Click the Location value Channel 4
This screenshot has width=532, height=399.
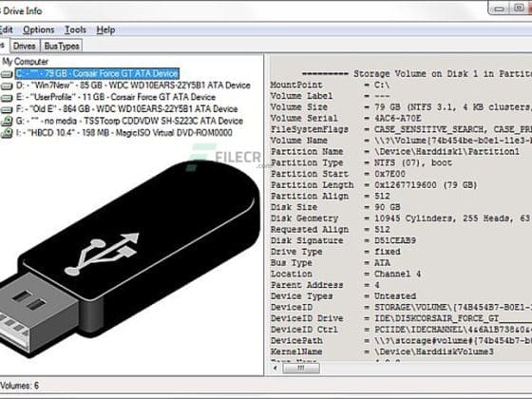397,274
